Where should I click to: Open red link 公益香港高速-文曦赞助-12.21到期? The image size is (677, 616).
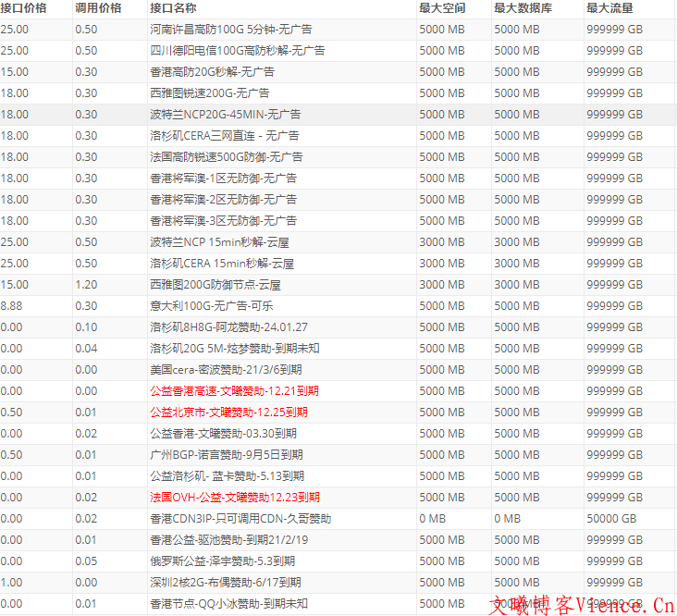point(234,391)
